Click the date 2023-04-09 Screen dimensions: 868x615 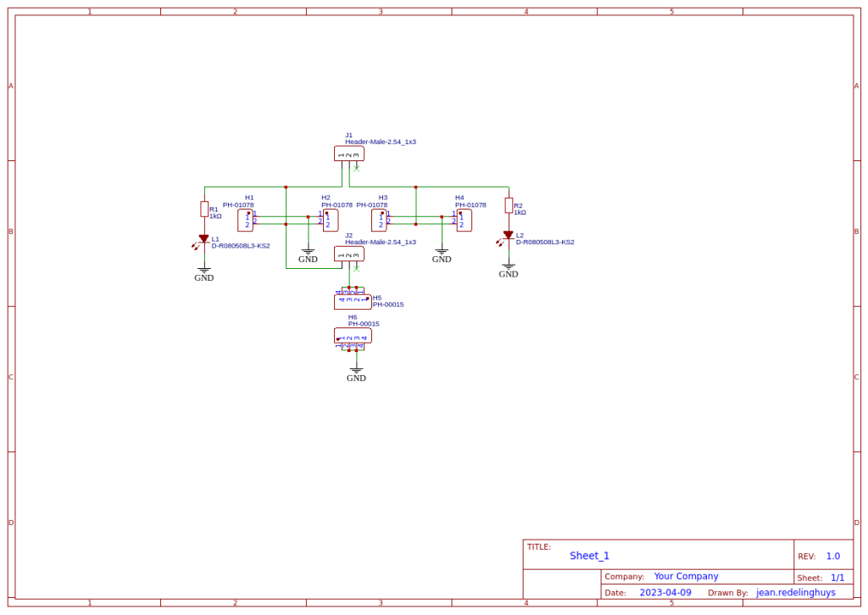(x=665, y=592)
